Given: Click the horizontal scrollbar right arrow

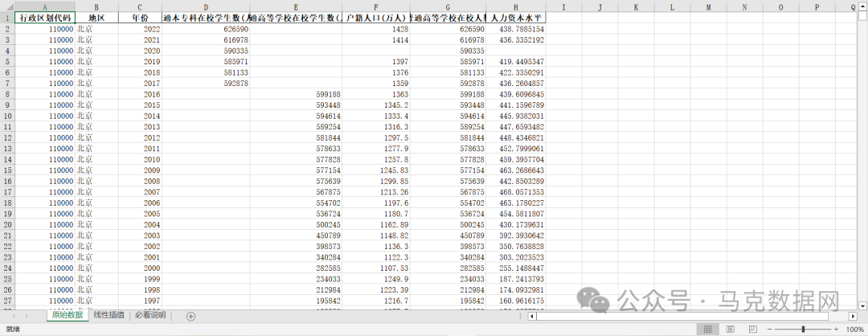Looking at the screenshot, I should click(x=853, y=316).
